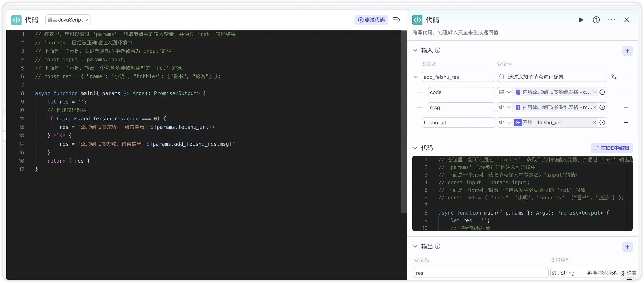Add child node to add_feishu_res
Screen dimensions: 644x283
tap(614, 77)
